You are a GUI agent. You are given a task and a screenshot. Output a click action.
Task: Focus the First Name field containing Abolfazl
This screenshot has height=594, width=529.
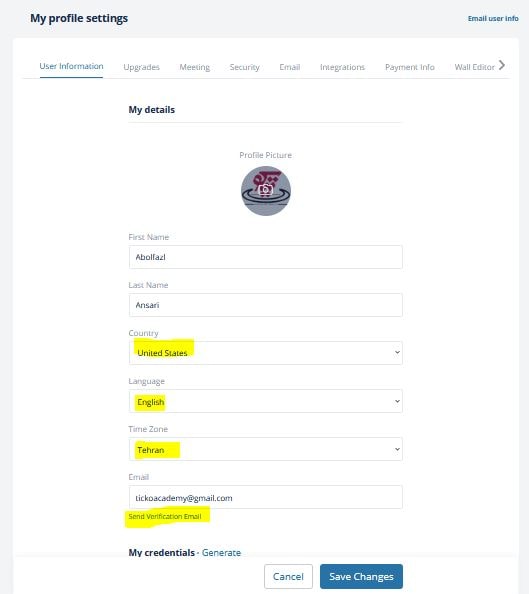click(266, 257)
